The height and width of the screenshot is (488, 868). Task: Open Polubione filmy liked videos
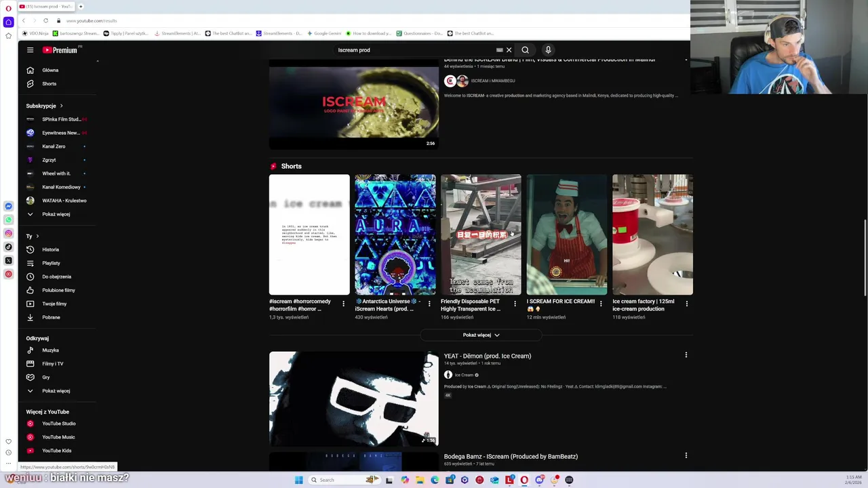pos(58,290)
